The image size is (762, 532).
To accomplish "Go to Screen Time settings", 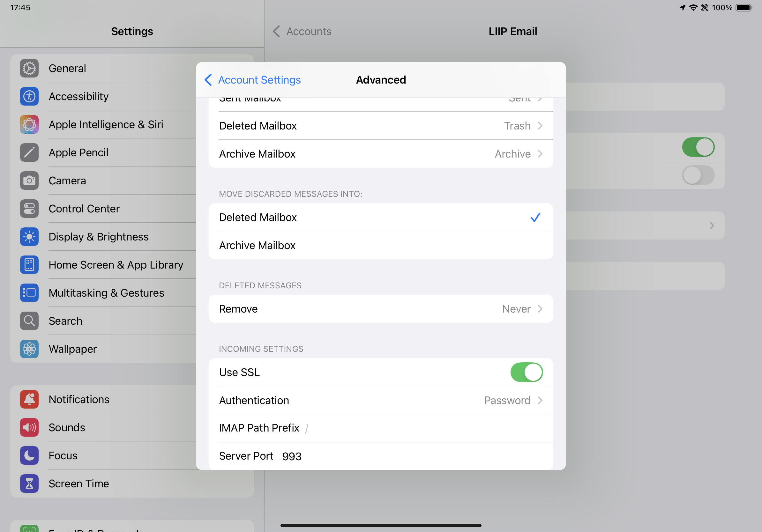I will tap(78, 484).
